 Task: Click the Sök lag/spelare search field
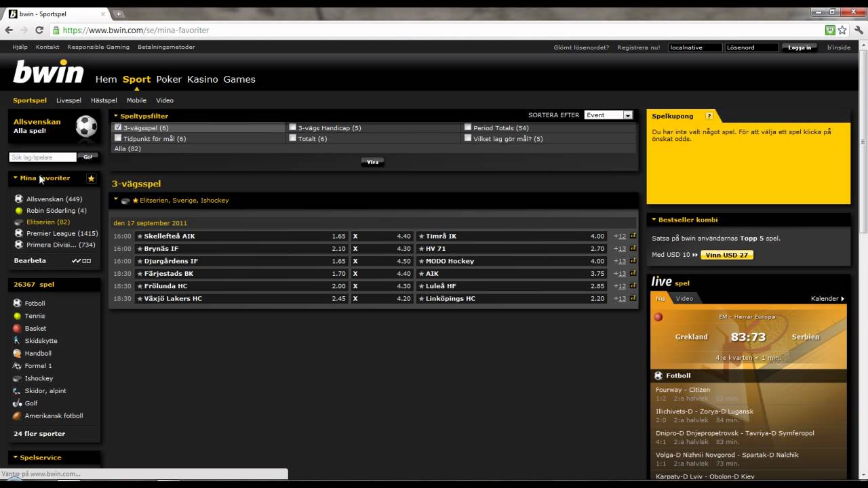pyautogui.click(x=43, y=157)
